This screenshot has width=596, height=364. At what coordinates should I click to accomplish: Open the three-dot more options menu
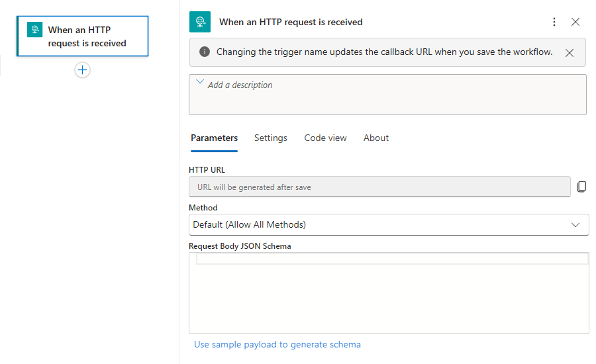point(554,22)
